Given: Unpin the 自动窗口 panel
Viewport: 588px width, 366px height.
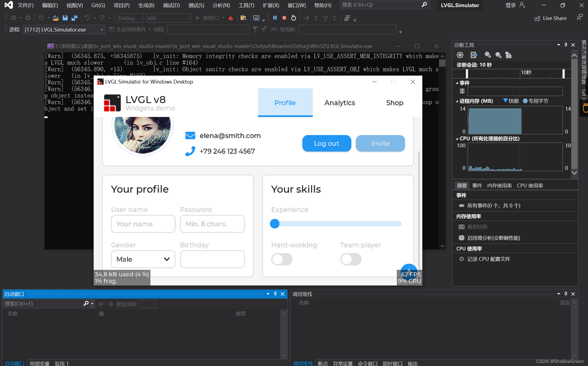Looking at the screenshot, I should coord(275,294).
